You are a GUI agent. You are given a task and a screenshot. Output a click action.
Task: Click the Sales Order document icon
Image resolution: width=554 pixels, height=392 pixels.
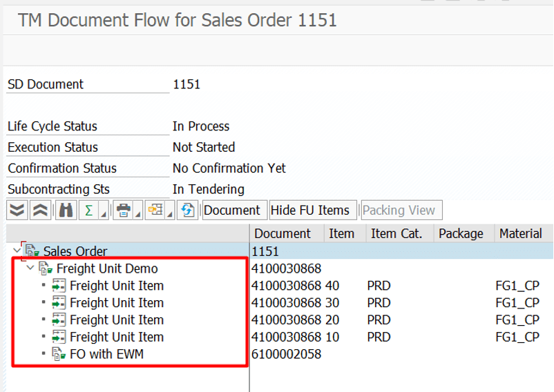[x=32, y=251]
